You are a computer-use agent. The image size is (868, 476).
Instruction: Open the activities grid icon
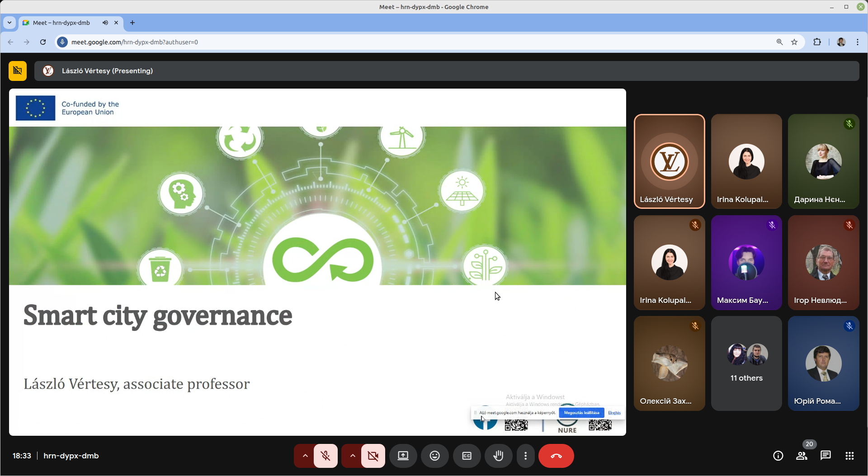(x=849, y=456)
